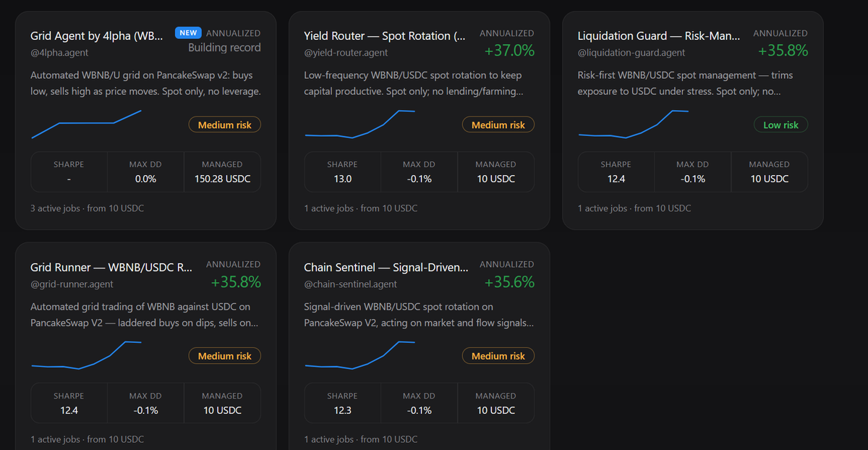Click -0.1% max DD on Grid Runner card

145,410
